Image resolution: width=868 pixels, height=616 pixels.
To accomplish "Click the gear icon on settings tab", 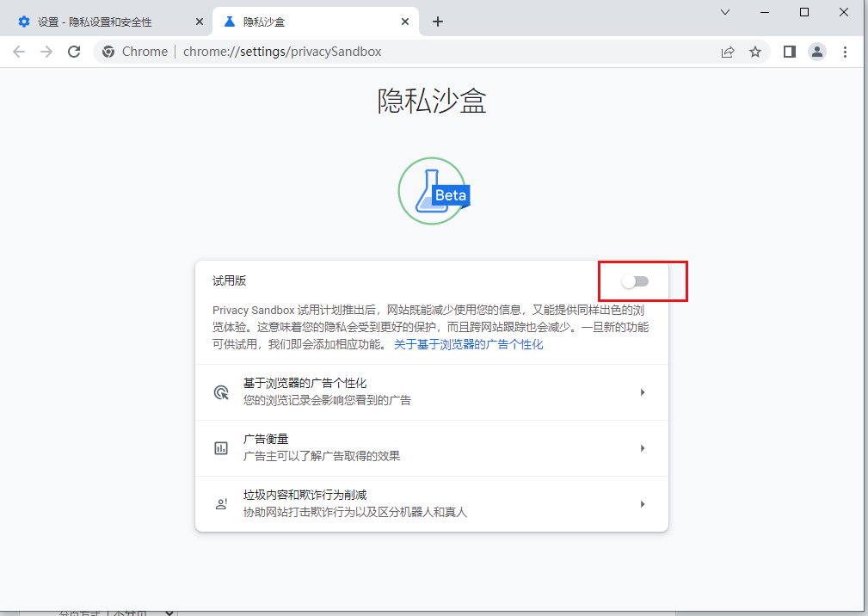I will (24, 22).
